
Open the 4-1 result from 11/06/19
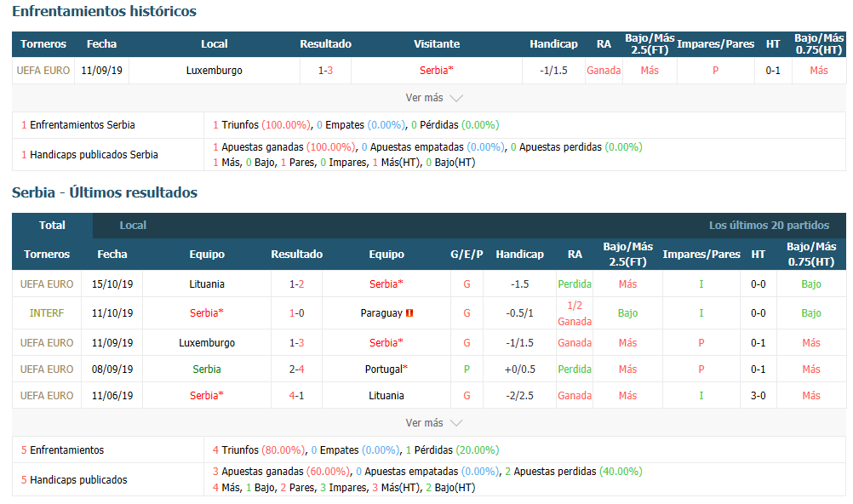[296, 396]
